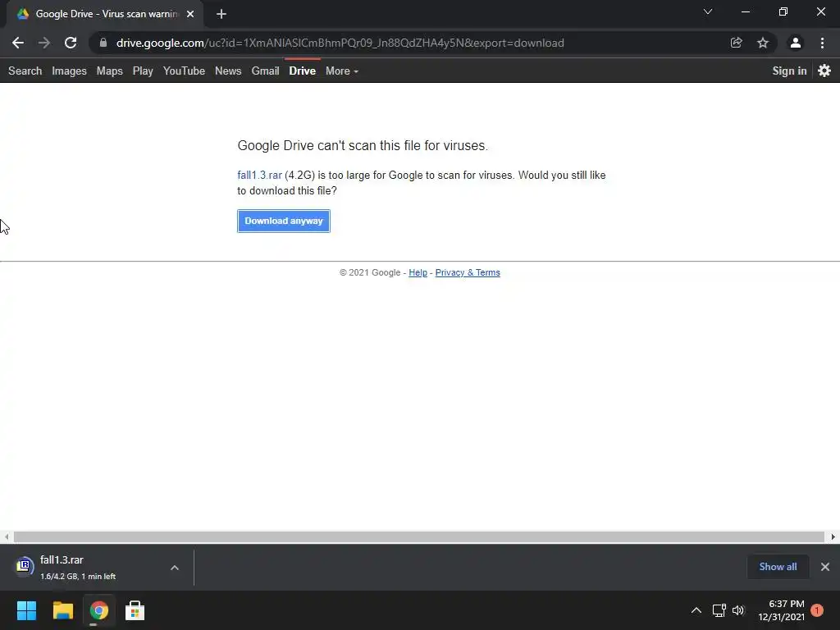Open Gmail in the Google bar

[x=266, y=71]
